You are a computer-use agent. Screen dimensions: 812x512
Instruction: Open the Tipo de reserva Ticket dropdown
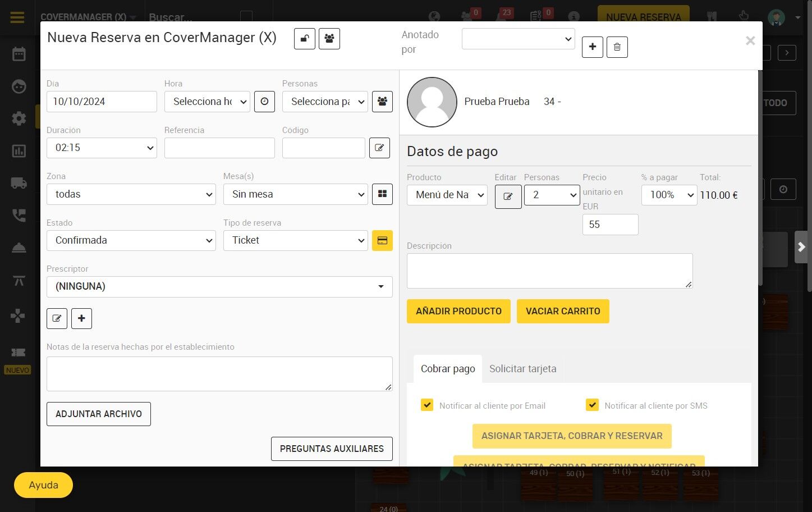[296, 240]
